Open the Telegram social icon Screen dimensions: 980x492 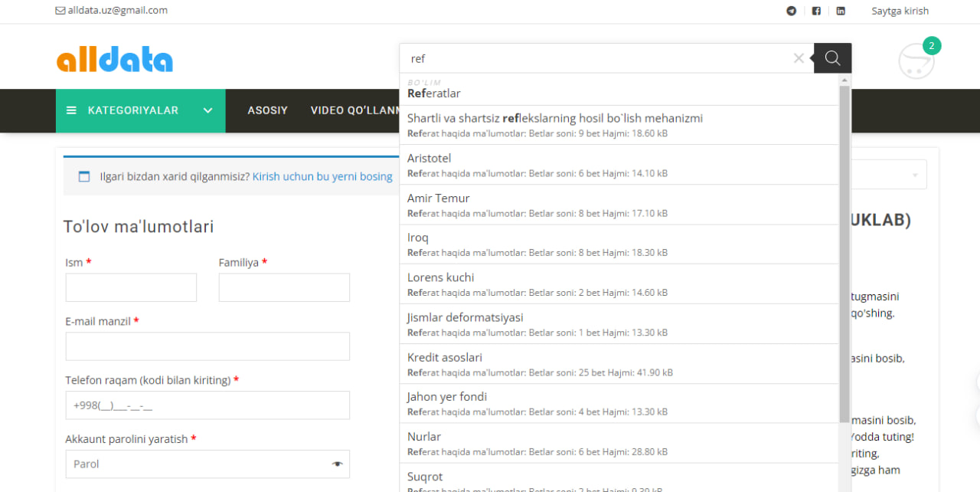792,11
